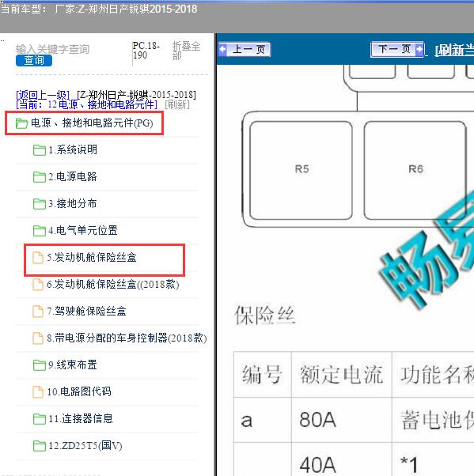
Task: Open the 7.驾驶舱保险丝盒 page
Action: 86,312
